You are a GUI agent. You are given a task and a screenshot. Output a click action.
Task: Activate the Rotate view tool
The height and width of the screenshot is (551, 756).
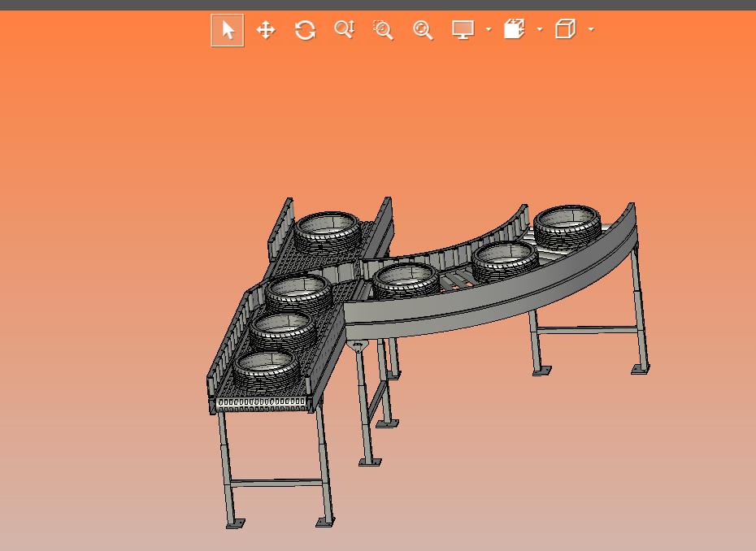[x=305, y=30]
